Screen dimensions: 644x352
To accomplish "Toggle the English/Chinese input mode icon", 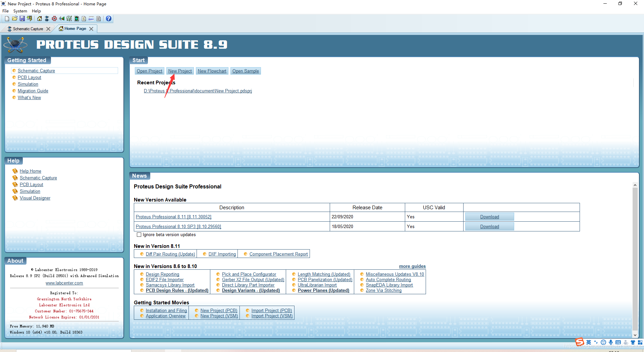I will (589, 342).
